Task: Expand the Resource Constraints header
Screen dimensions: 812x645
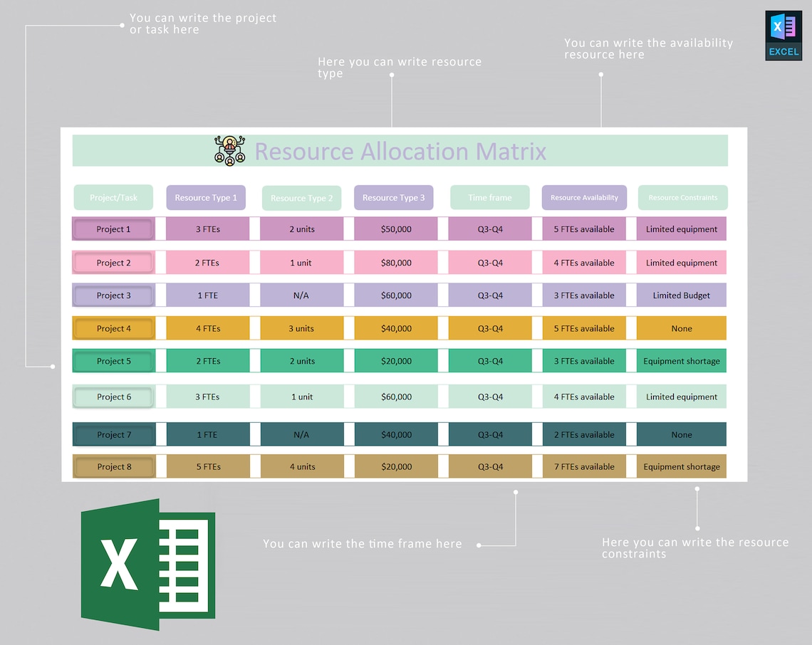Action: click(682, 197)
